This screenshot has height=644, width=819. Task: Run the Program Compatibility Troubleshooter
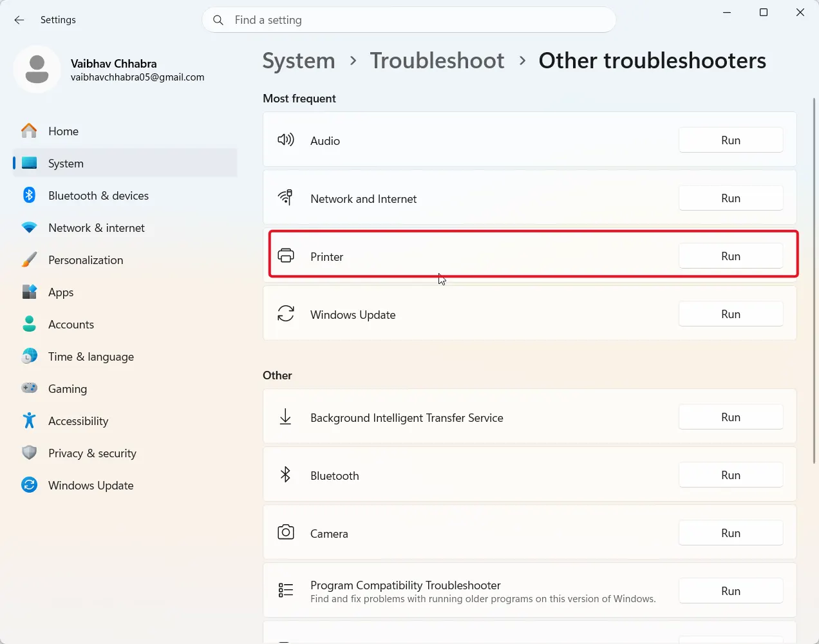tap(731, 591)
